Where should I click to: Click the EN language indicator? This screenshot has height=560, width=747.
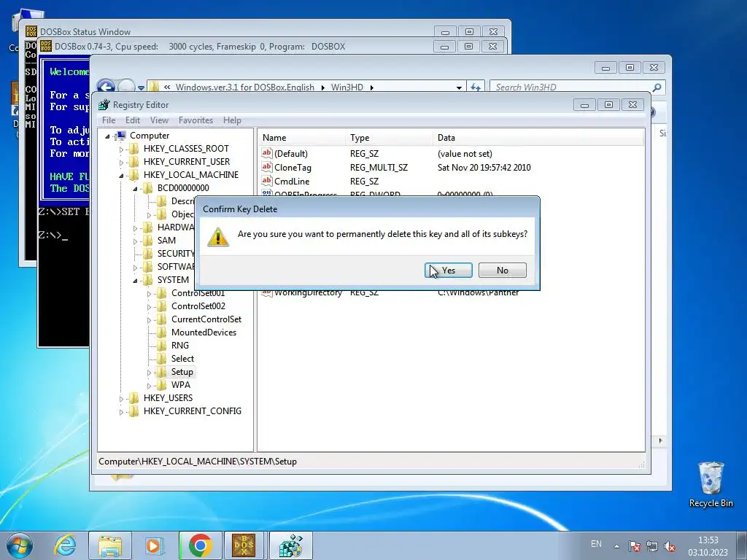[x=596, y=544]
